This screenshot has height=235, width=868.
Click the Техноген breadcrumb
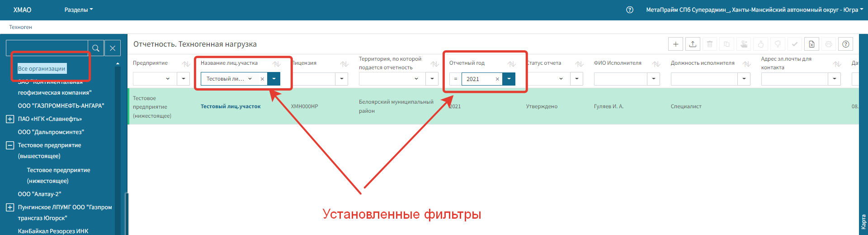coord(20,27)
